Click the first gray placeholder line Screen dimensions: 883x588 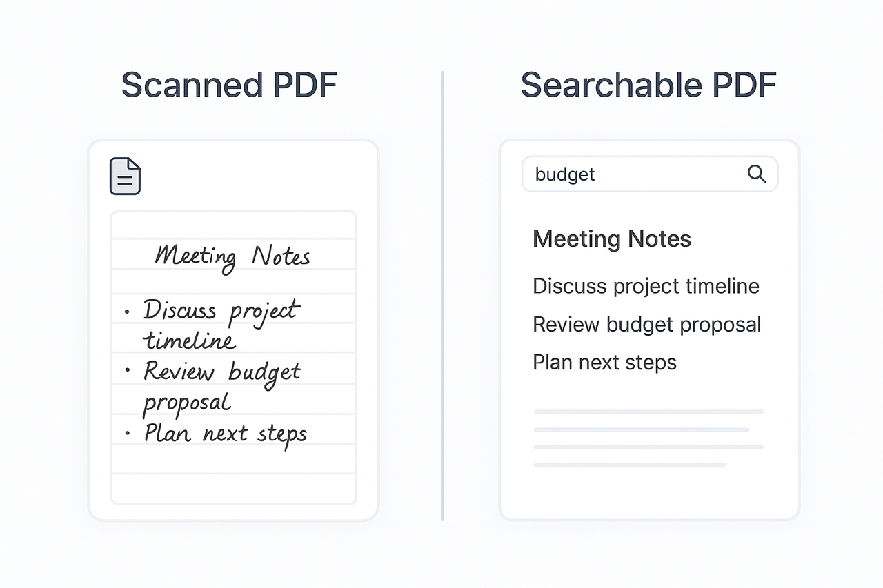[x=648, y=412]
